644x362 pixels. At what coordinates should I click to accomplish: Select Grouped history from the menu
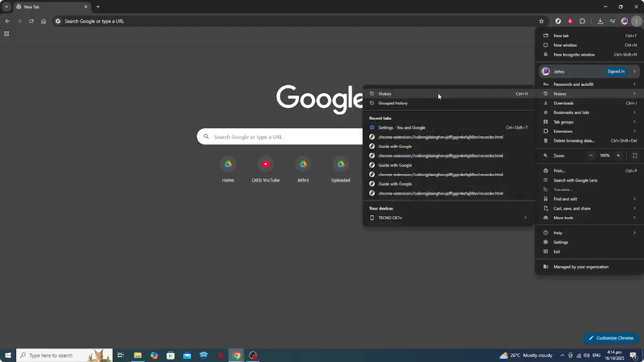(393, 103)
